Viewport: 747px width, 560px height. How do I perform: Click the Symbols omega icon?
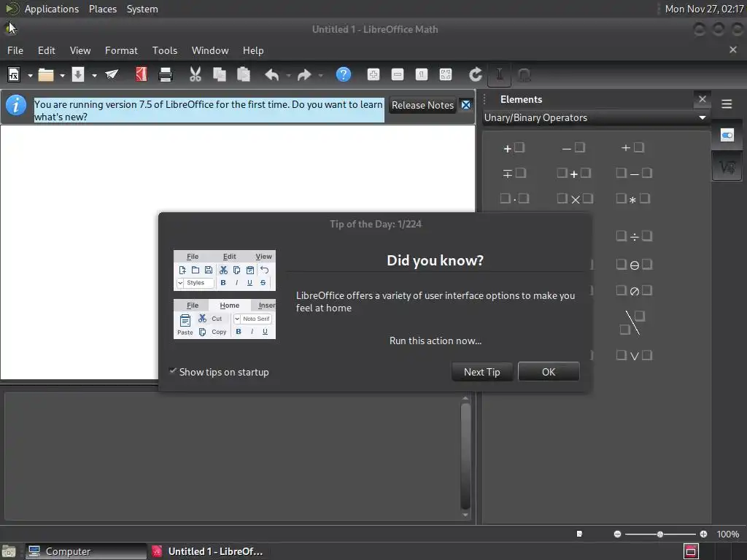pyautogui.click(x=524, y=75)
